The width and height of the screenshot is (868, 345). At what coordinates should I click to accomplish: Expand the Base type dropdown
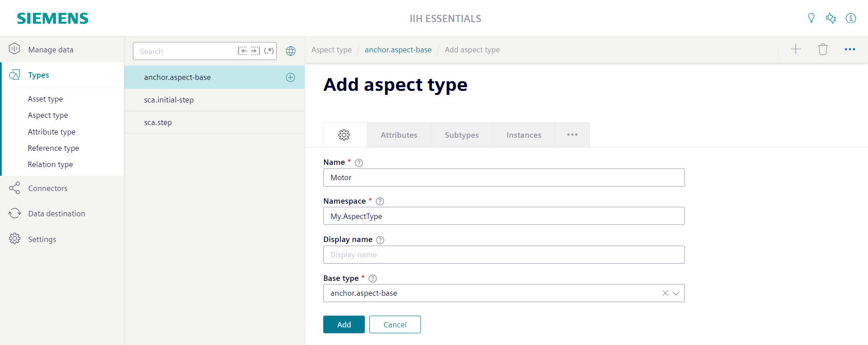(676, 293)
